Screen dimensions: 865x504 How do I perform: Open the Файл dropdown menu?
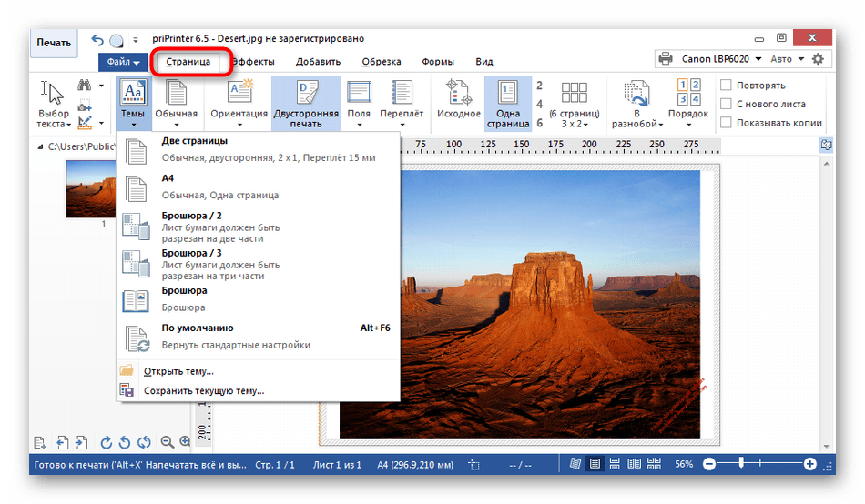click(x=124, y=62)
